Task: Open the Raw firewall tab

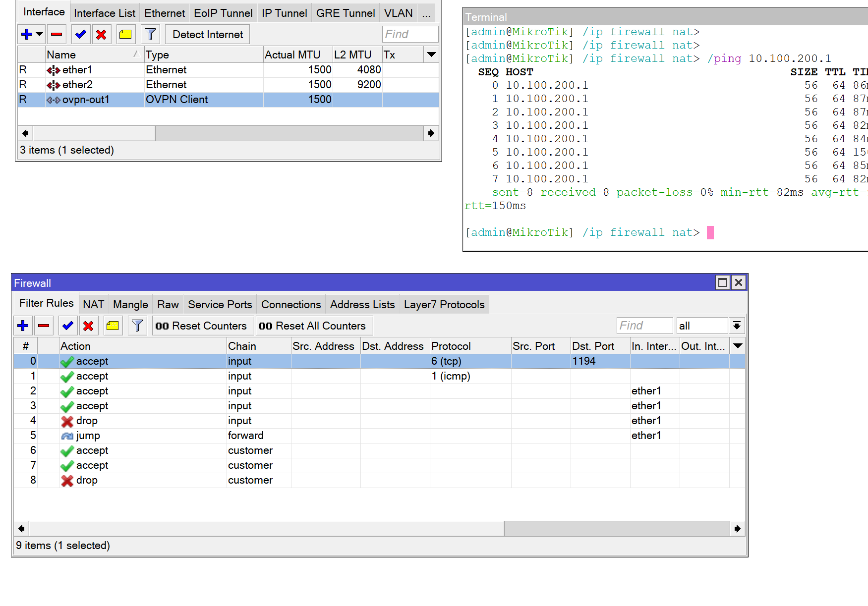Action: (168, 304)
